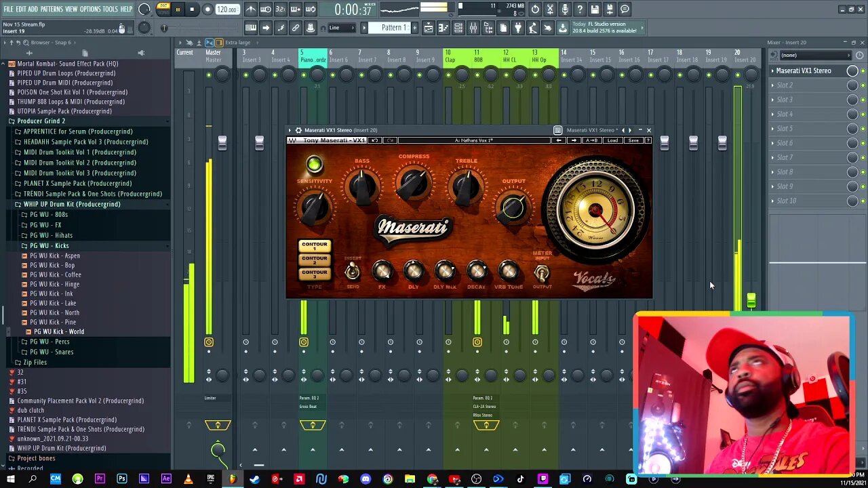Open the plugin picker plug icon

(x=517, y=28)
